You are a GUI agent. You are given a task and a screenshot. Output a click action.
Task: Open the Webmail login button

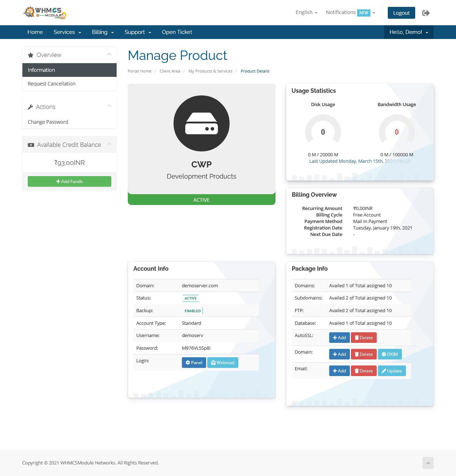(x=223, y=363)
